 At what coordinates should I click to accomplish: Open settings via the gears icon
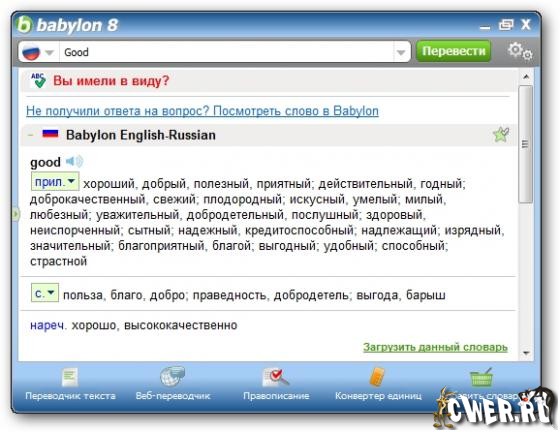[x=520, y=51]
